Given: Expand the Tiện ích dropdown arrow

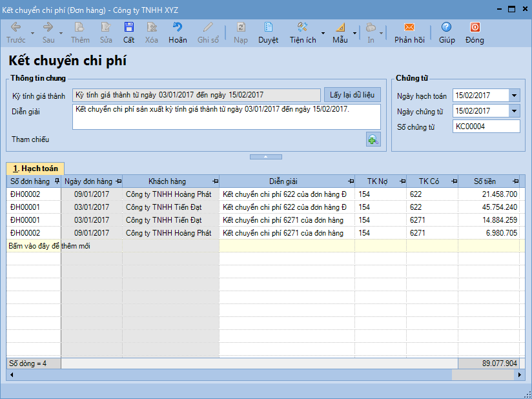Looking at the screenshot, I should tap(323, 32).
